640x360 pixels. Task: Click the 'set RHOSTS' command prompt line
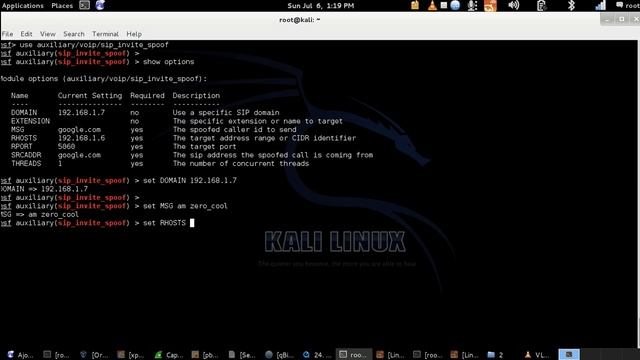(x=98, y=223)
